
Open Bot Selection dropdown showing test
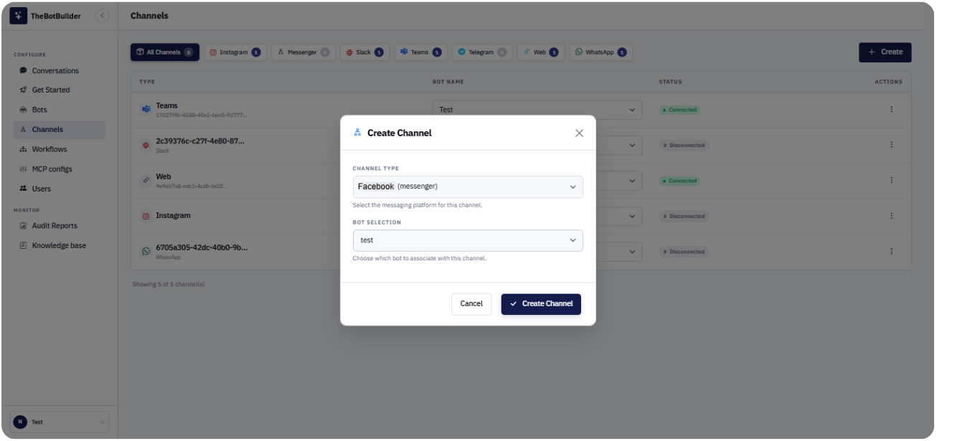pyautogui.click(x=468, y=240)
